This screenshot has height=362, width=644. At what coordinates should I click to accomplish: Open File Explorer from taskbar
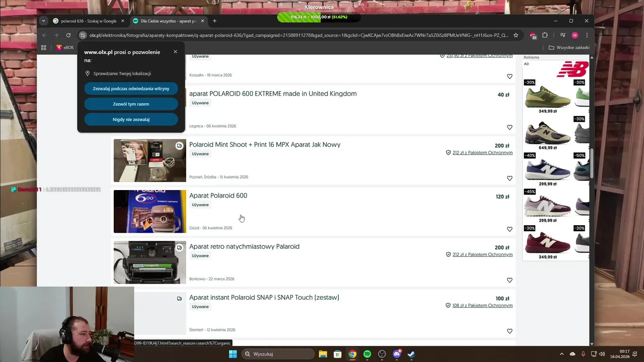point(323,354)
